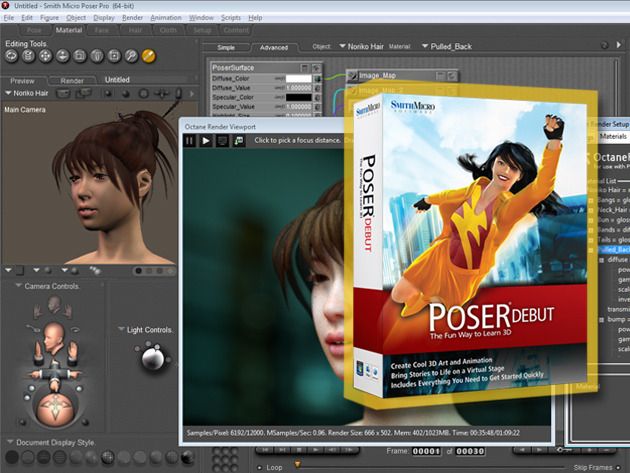Image resolution: width=630 pixels, height=473 pixels.
Task: Click the magnifier tool in Editing Tools
Action: 130,56
